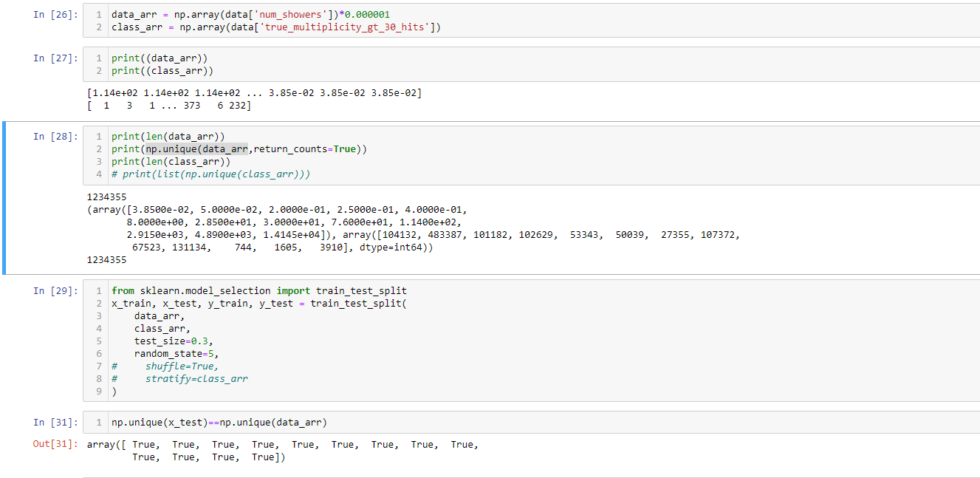Click the Out[31] output prompt

55,445
